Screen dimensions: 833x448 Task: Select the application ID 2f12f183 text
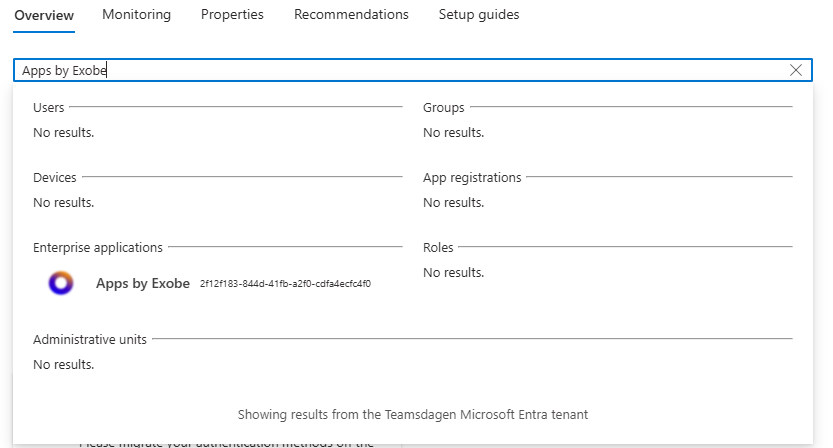[285, 284]
